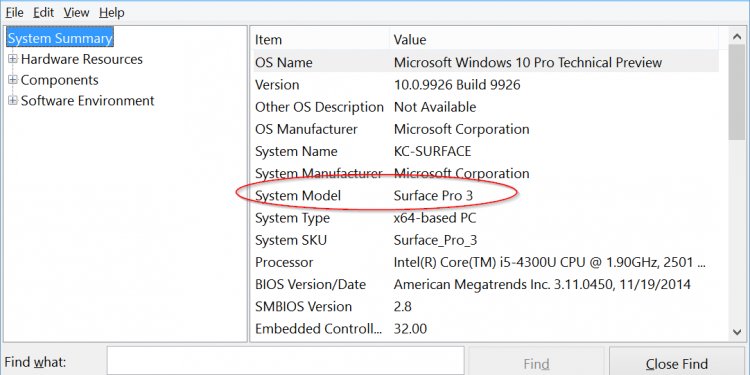Expand the Software Environment node
Screen dimensions: 750x375
pos(13,100)
